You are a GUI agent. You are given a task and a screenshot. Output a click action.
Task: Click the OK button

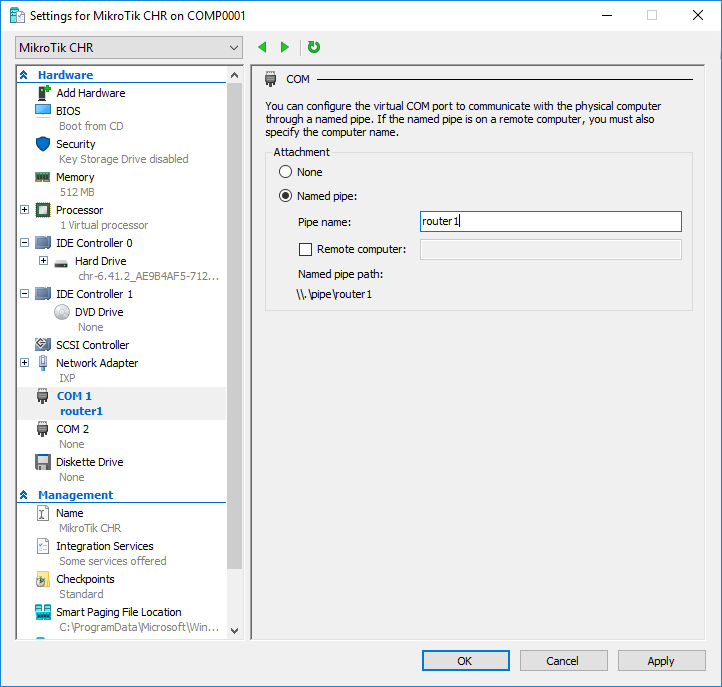pos(464,660)
